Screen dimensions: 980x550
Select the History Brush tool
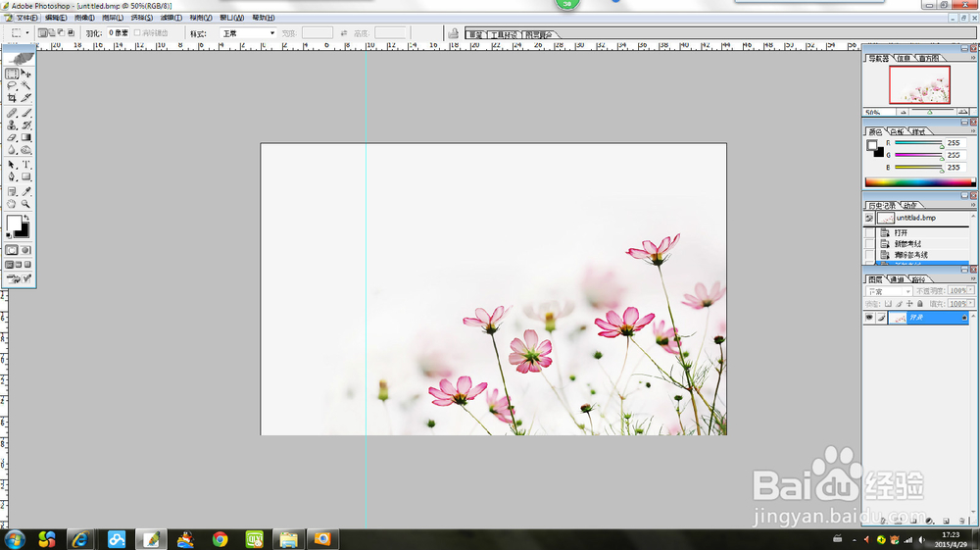pyautogui.click(x=26, y=125)
